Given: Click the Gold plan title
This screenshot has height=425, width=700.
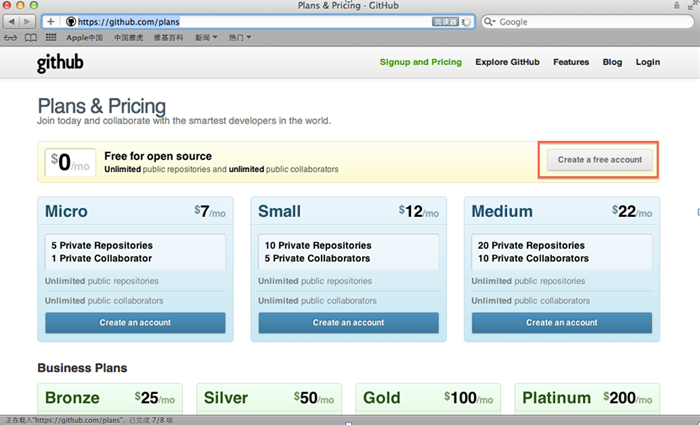Looking at the screenshot, I should [x=382, y=398].
